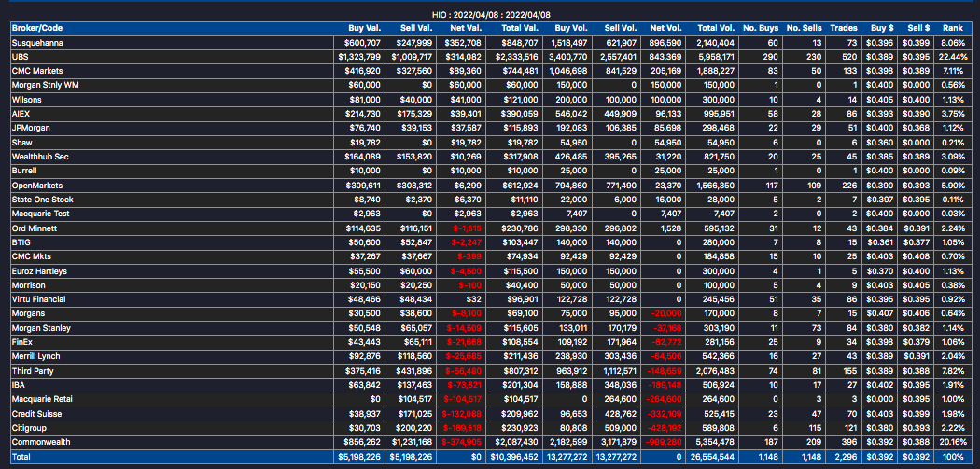Image resolution: width=980 pixels, height=469 pixels.
Task: Sort by the Buy Vol. column header
Action: coord(571,28)
